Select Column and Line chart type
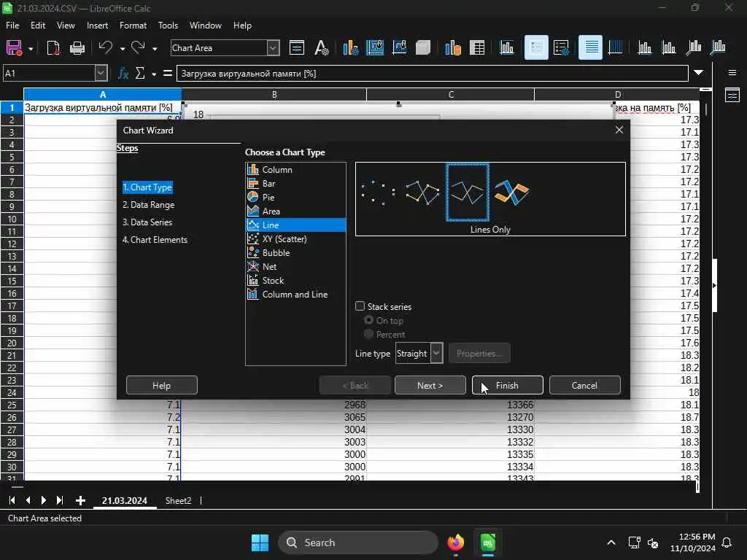The image size is (747, 560). (x=296, y=295)
